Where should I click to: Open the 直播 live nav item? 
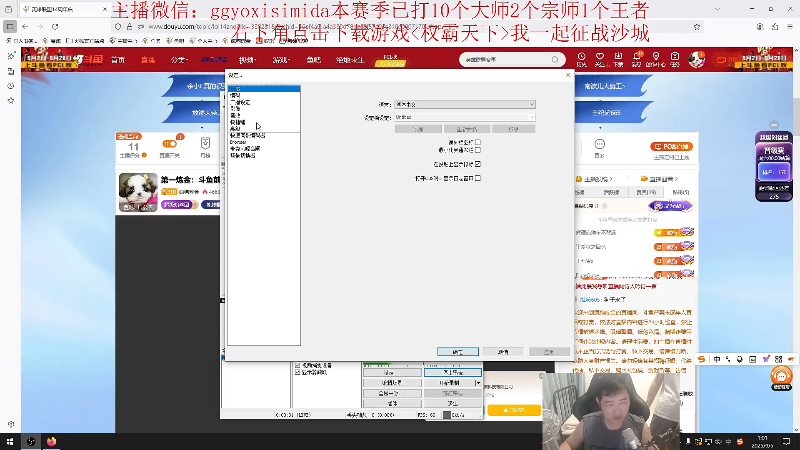147,60
